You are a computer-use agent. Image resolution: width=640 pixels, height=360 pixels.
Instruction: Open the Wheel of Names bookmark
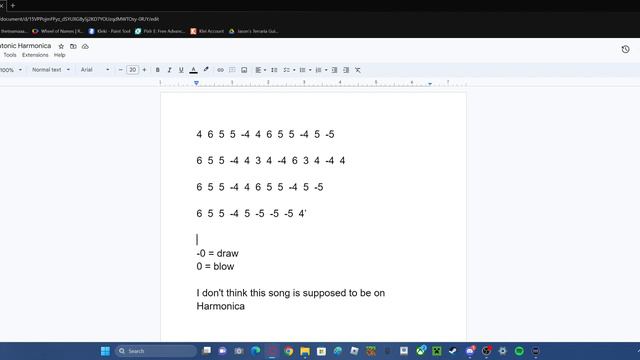[58, 31]
